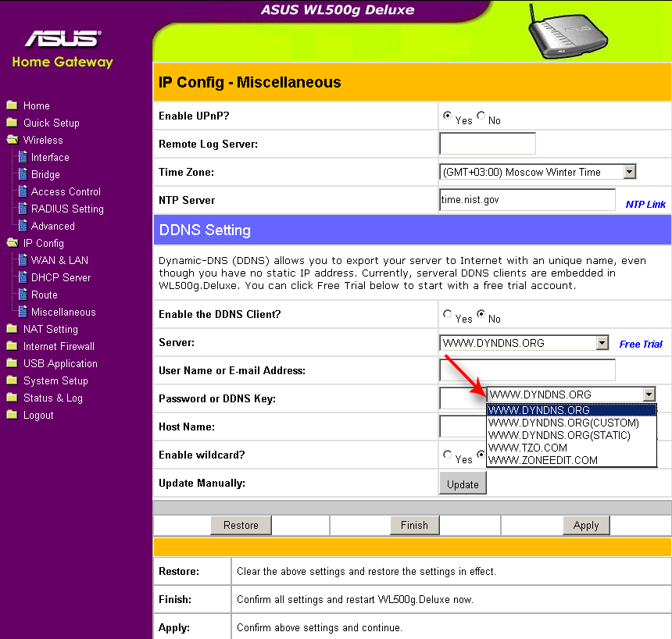Viewport: 672px width, 639px height.
Task: Collapse the Wireless open-folder icon
Action: (13, 140)
